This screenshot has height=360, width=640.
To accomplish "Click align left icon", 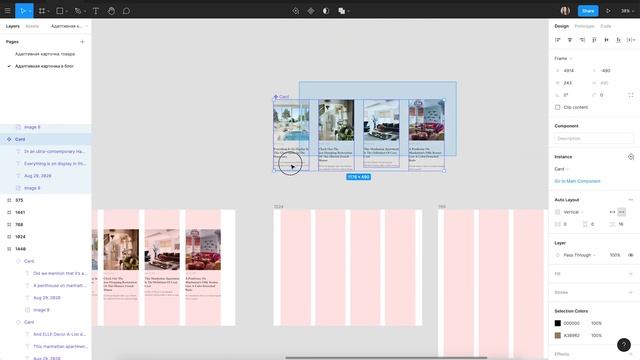I will (x=558, y=40).
